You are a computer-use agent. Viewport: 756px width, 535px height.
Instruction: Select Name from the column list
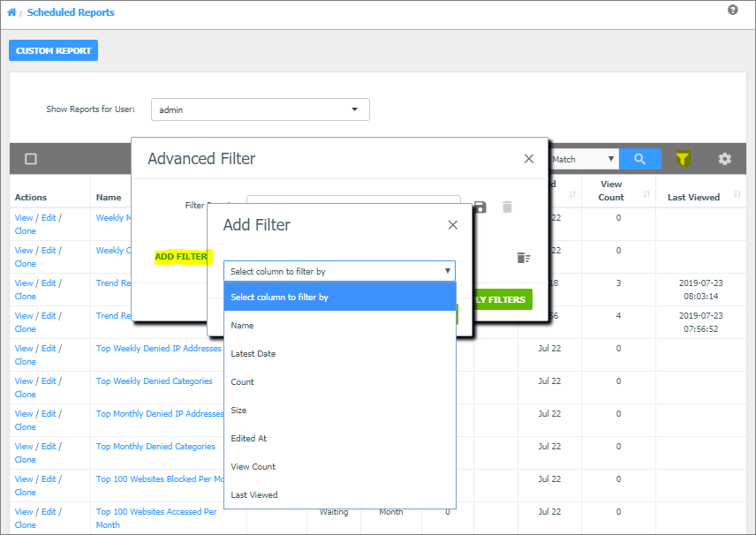(340, 326)
